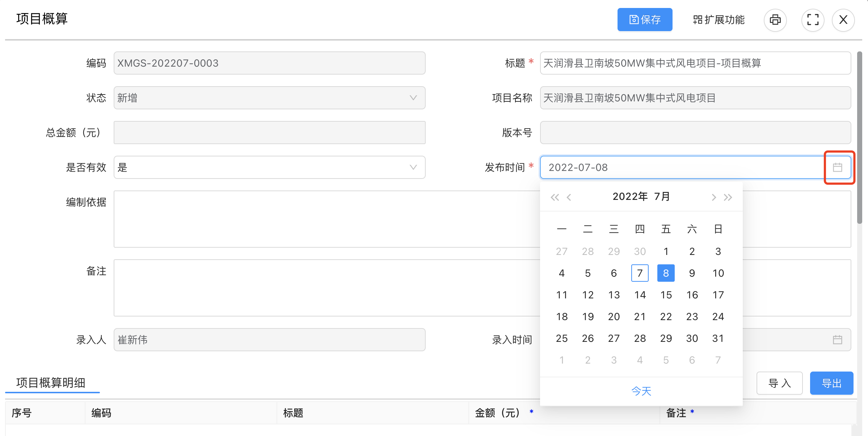Click the 编码 field XMGS-202207-0003

tap(269, 63)
